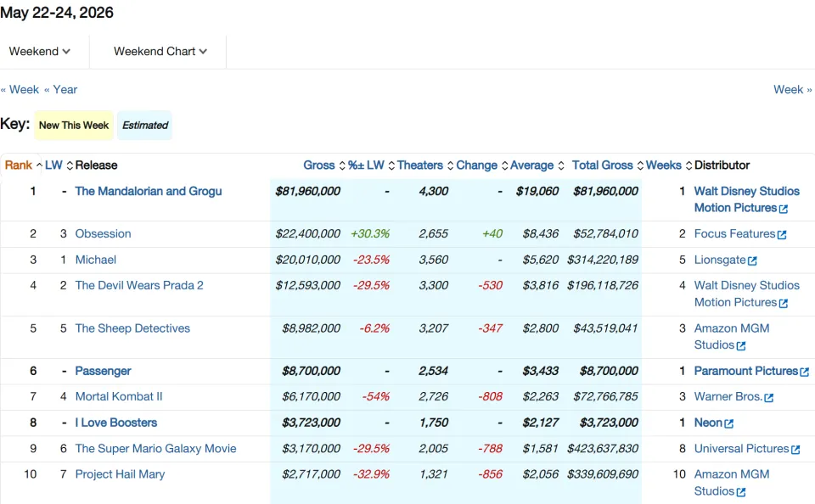The width and height of the screenshot is (815, 504).
Task: Jump to previous Year link
Action: click(61, 89)
